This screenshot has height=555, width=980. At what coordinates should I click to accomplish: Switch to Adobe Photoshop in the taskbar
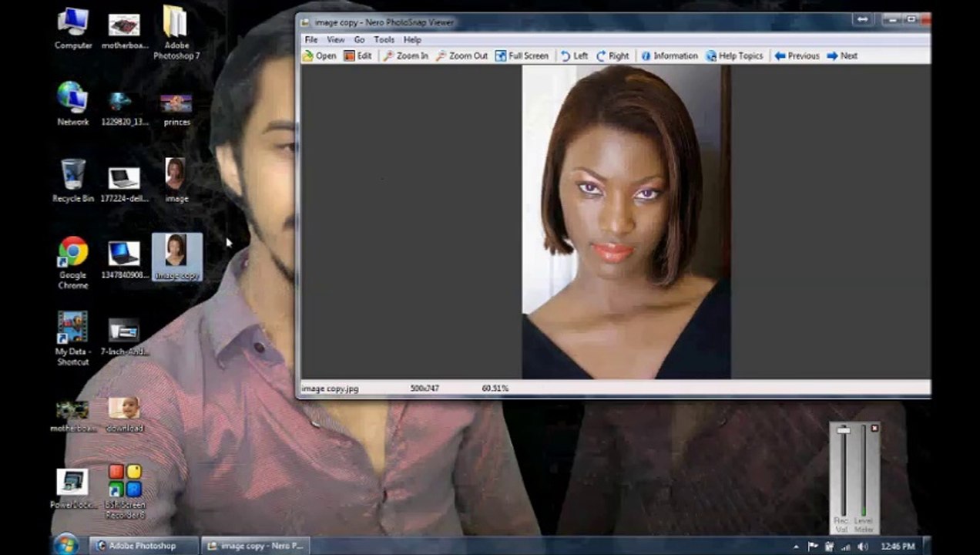point(143,546)
